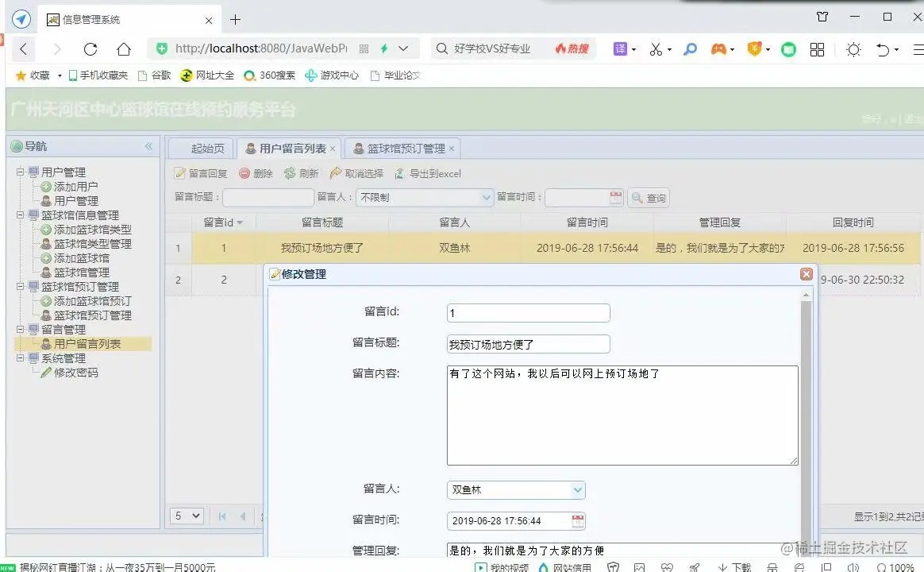Sort by the 留言id column header
This screenshot has width=924, height=572.
pyautogui.click(x=223, y=222)
